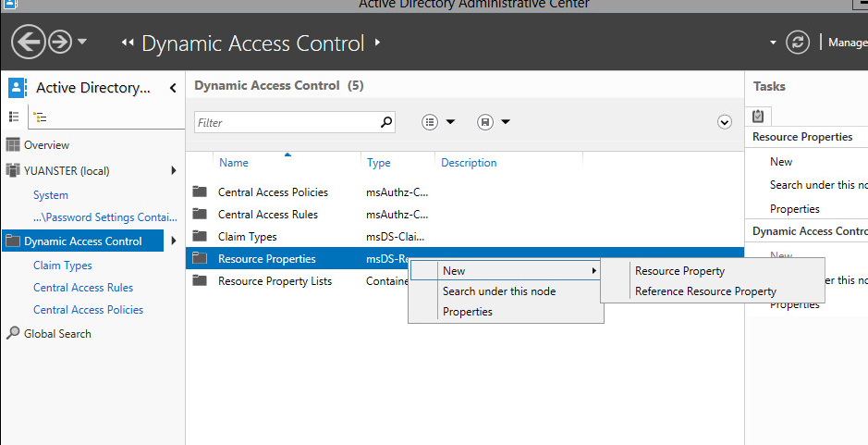Click the Overview grid icon
The image size is (868, 445).
point(13,144)
